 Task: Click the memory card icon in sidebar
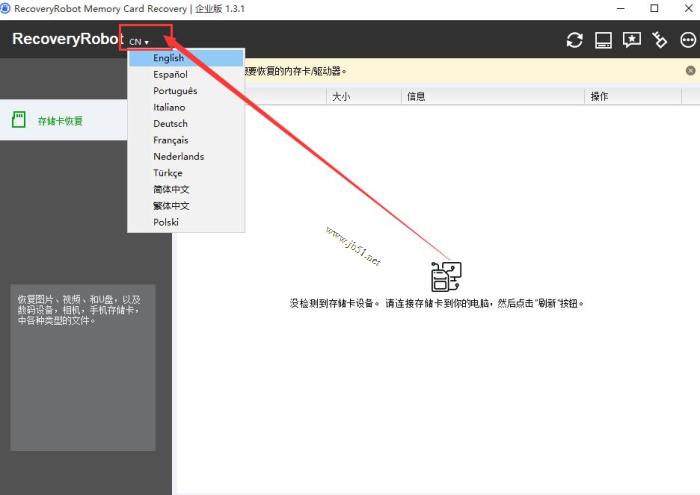point(19,120)
